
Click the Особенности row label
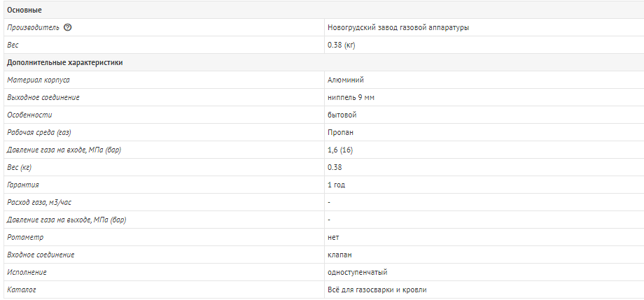coord(29,115)
